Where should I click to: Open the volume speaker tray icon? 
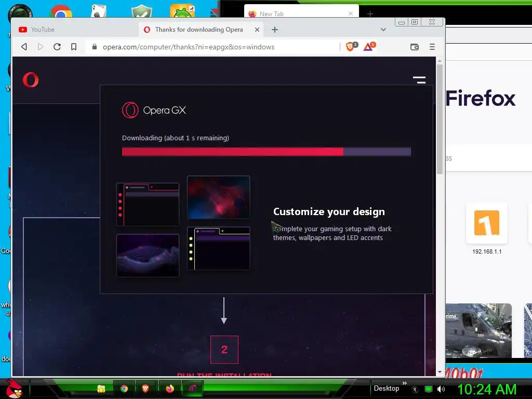pyautogui.click(x=441, y=389)
